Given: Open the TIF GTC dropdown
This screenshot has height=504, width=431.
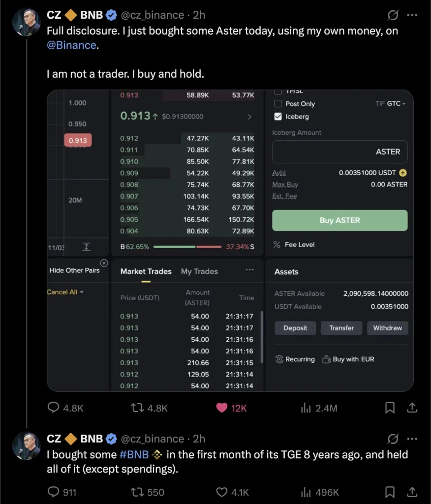Looking at the screenshot, I should tap(390, 104).
